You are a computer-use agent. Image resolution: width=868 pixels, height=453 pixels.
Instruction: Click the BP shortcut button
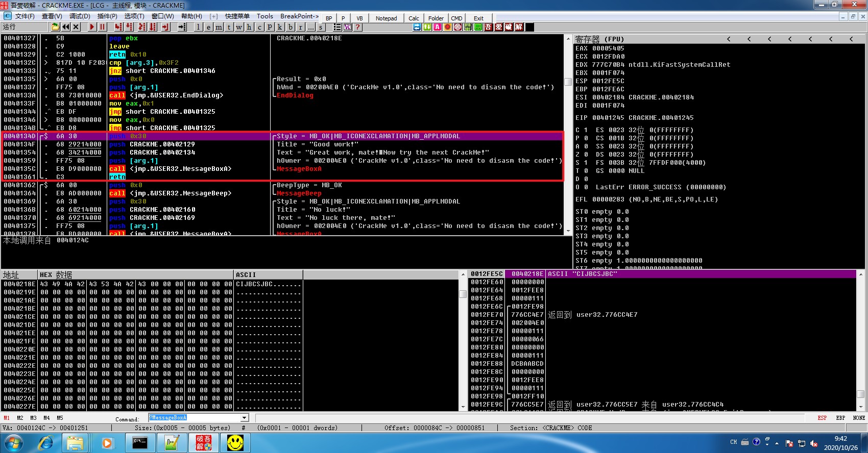(329, 18)
